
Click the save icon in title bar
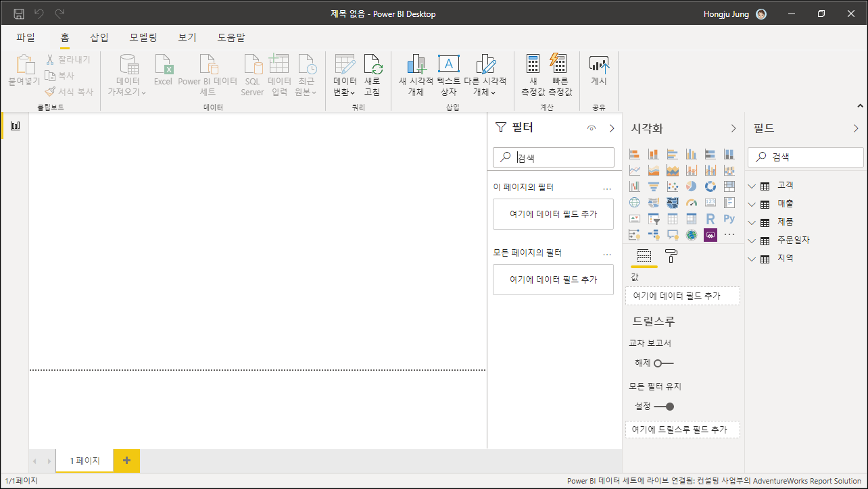coord(19,14)
